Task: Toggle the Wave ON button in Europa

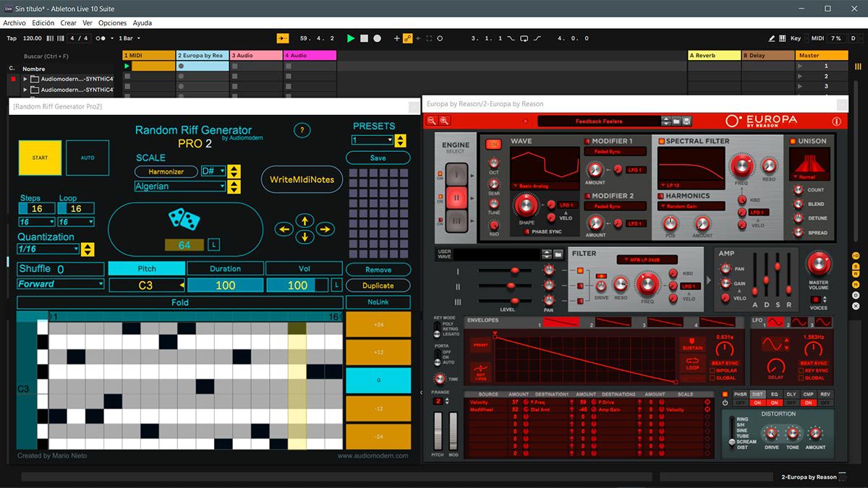Action: tap(494, 145)
